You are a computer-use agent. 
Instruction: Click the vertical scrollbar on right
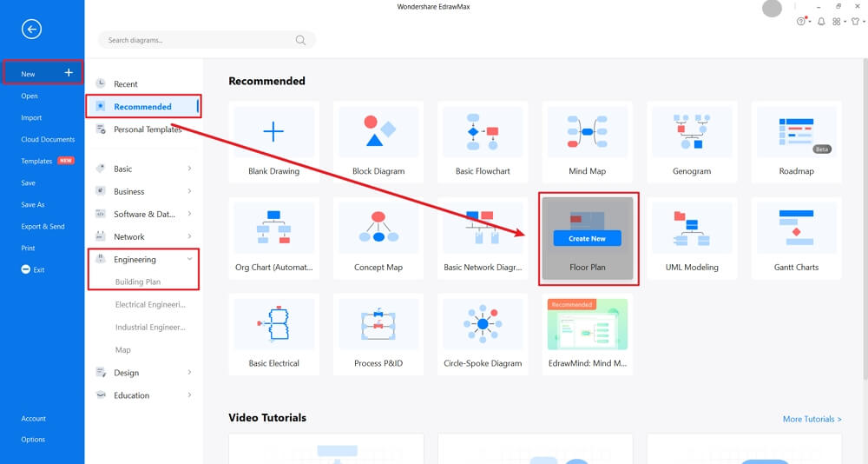pos(865,219)
